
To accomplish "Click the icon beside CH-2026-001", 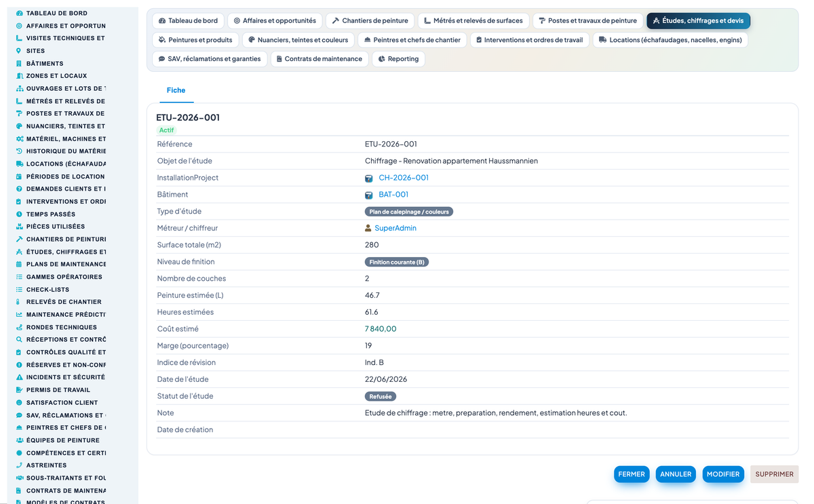I will 369,178.
